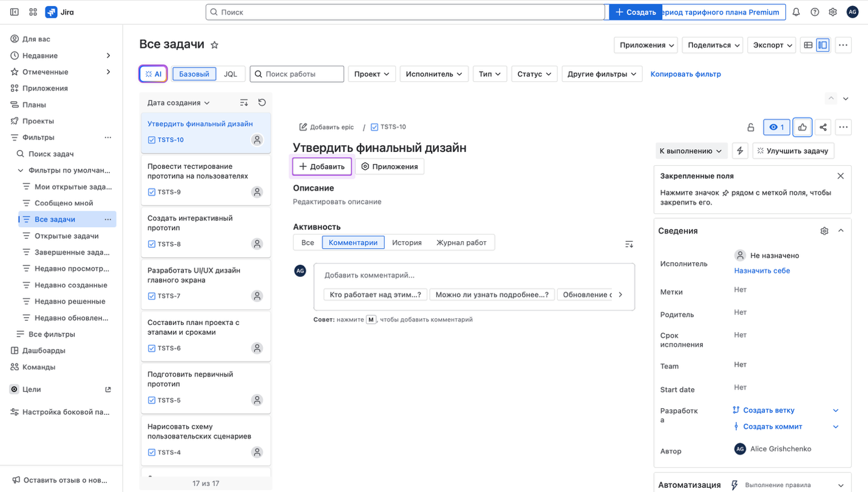Switch to the История activity tab
The height and width of the screenshot is (492, 868).
pos(407,242)
